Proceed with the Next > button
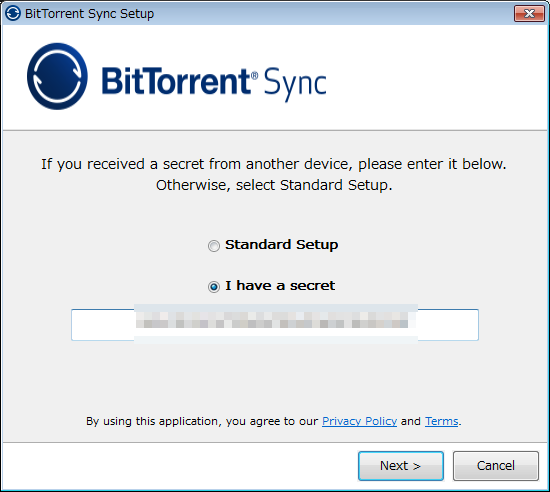The width and height of the screenshot is (550, 492). [401, 466]
